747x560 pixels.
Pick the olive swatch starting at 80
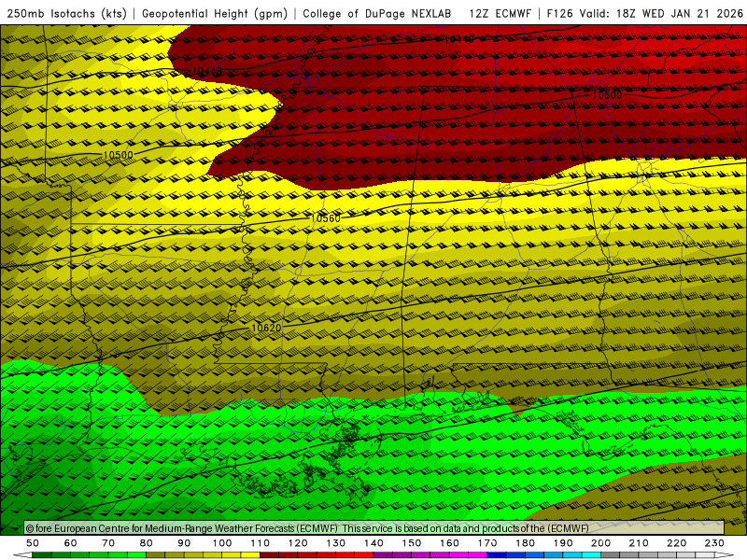[156, 555]
